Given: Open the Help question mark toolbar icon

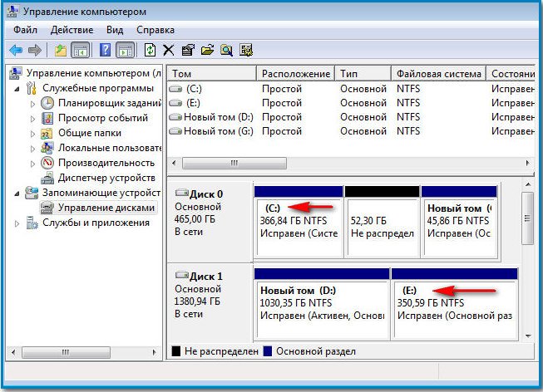Looking at the screenshot, I should [x=106, y=50].
